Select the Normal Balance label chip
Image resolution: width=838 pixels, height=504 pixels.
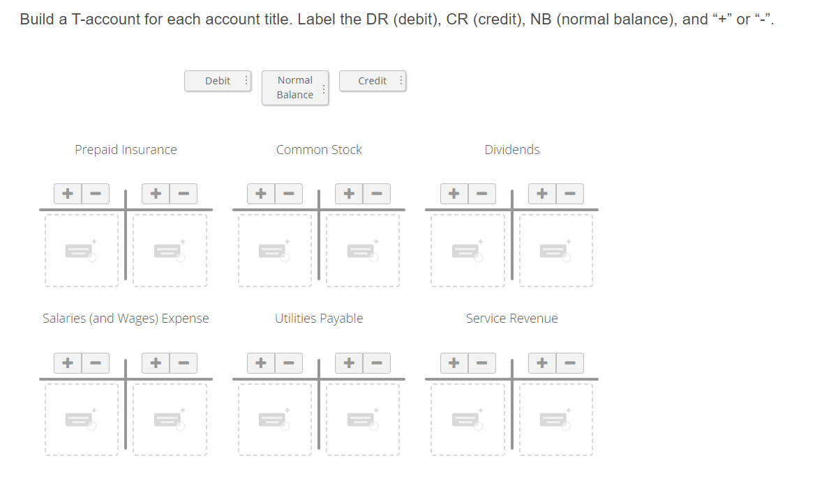click(x=294, y=88)
